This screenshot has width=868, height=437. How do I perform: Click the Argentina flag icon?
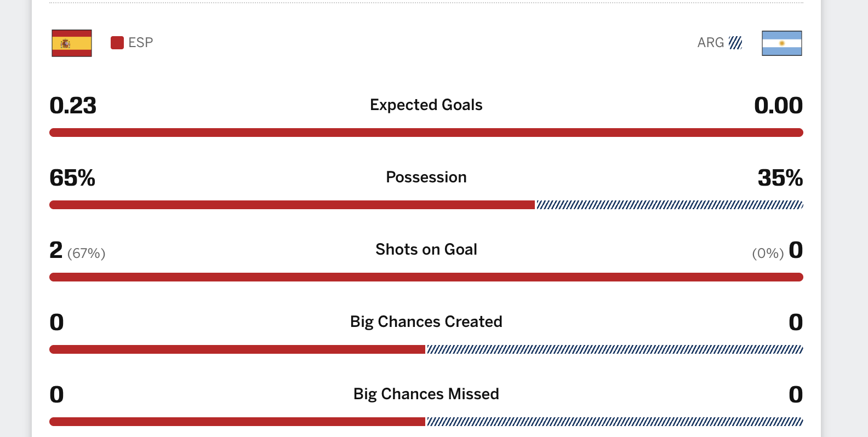pyautogui.click(x=782, y=43)
